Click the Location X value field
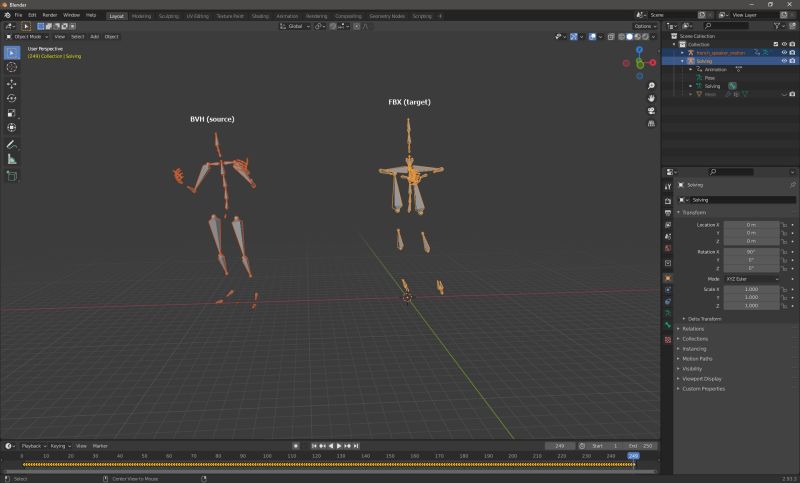The image size is (800, 483). click(752, 225)
